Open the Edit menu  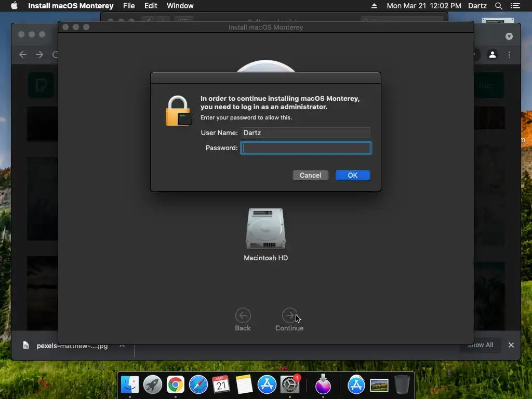click(151, 6)
